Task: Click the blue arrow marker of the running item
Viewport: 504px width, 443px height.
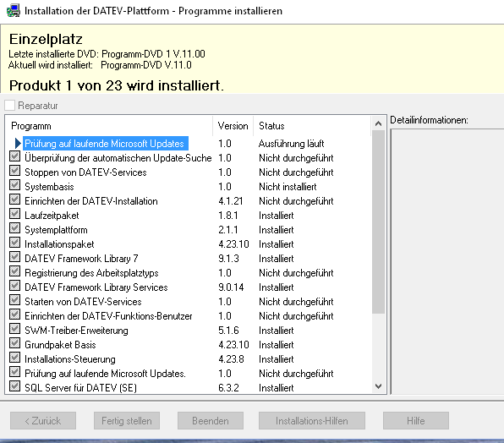Action: coord(18,144)
